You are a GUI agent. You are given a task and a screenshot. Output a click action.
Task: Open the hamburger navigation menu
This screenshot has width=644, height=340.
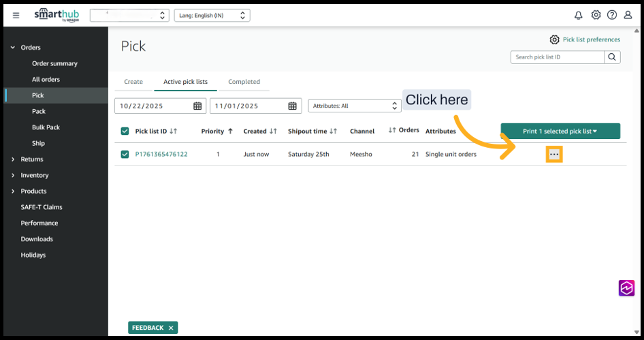[16, 15]
